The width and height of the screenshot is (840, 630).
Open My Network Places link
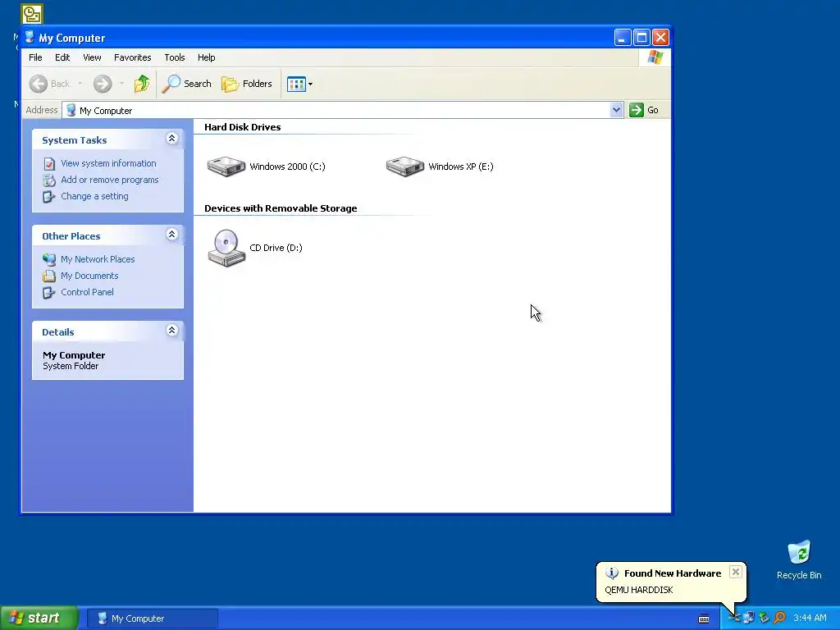click(98, 259)
